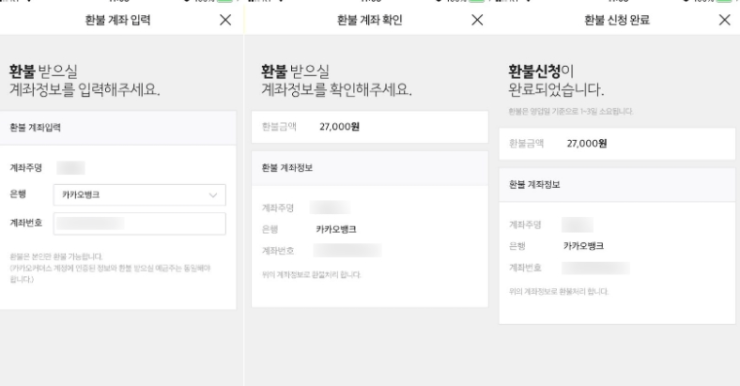Click the 완료되었습니다 heading
This screenshot has height=386, width=740.
[x=556, y=89]
